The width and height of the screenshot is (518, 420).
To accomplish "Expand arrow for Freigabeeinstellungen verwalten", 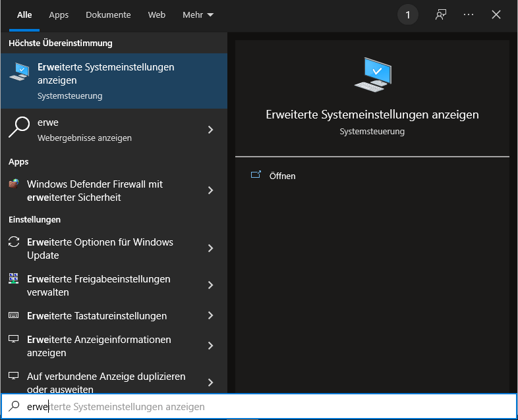I will (x=210, y=285).
